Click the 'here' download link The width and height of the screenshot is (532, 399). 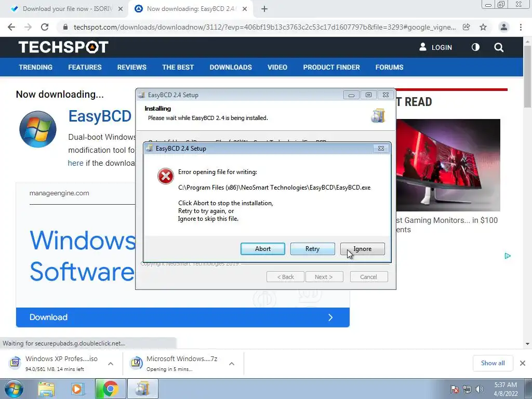coord(75,163)
